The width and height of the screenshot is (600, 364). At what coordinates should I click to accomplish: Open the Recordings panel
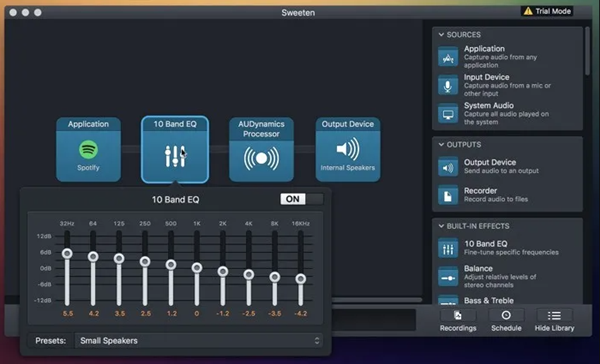click(x=458, y=320)
